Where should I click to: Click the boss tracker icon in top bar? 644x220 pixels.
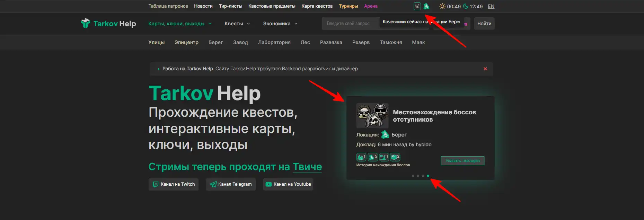(417, 6)
